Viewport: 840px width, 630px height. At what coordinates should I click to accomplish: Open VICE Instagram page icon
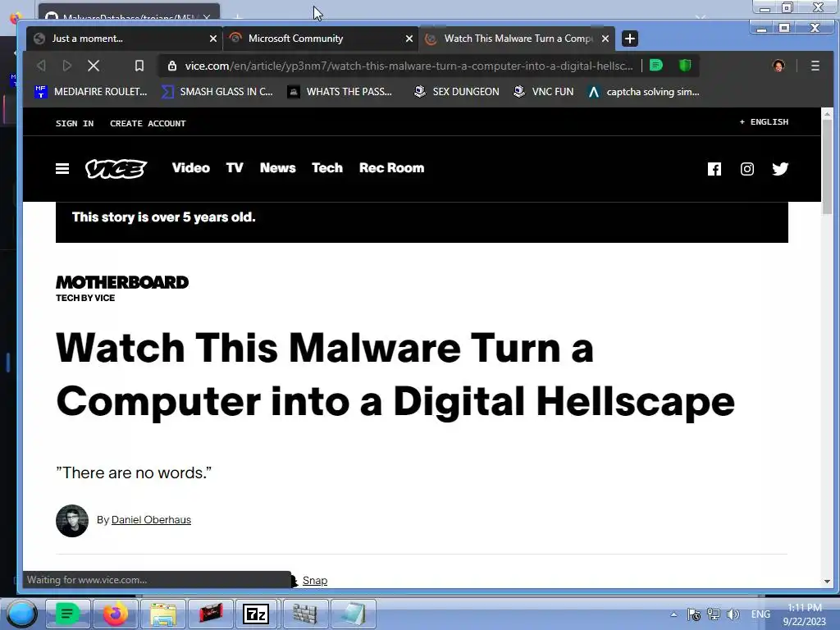coord(746,169)
